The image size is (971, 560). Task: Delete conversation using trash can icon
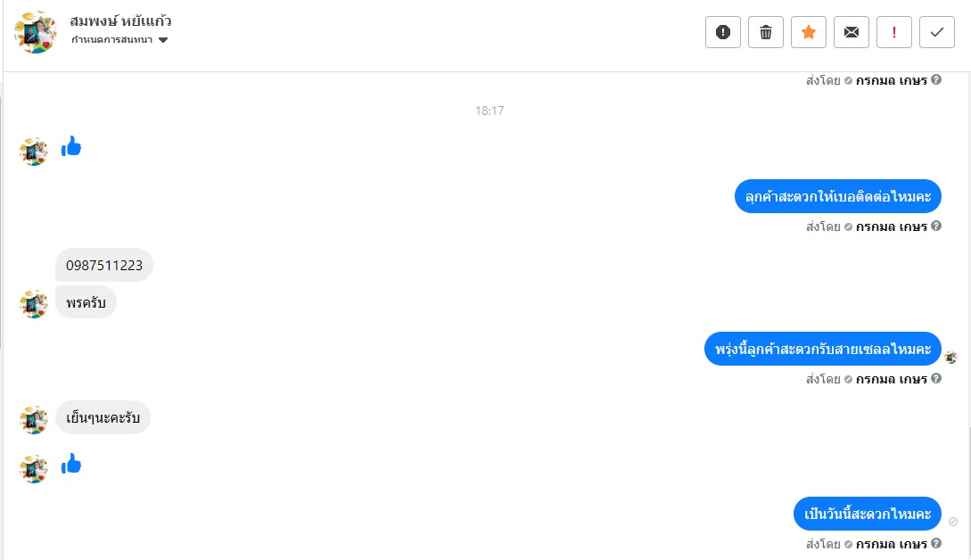coord(765,32)
